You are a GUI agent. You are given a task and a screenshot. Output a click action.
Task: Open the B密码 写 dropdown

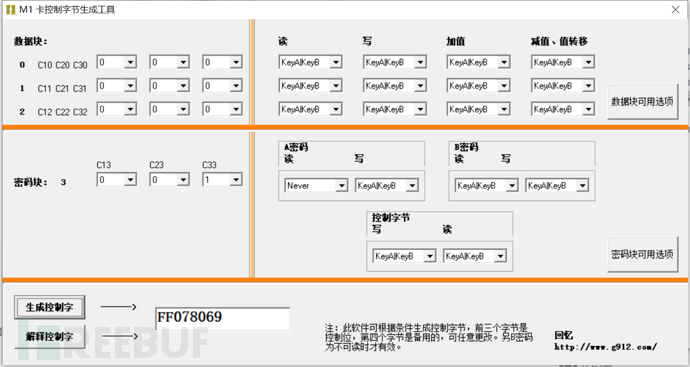(x=557, y=186)
